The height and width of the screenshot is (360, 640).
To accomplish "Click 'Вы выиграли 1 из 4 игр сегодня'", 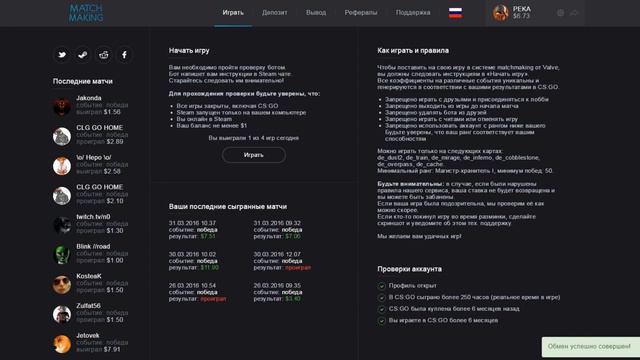I will tap(253, 138).
